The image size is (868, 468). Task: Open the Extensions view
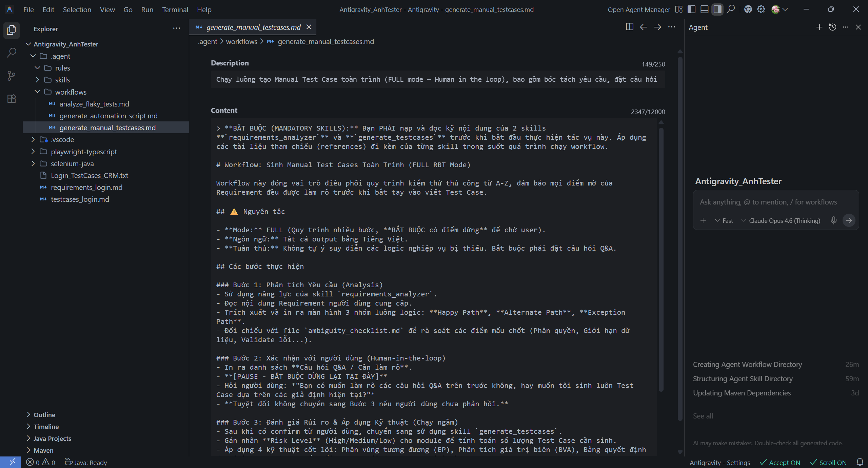[12, 99]
